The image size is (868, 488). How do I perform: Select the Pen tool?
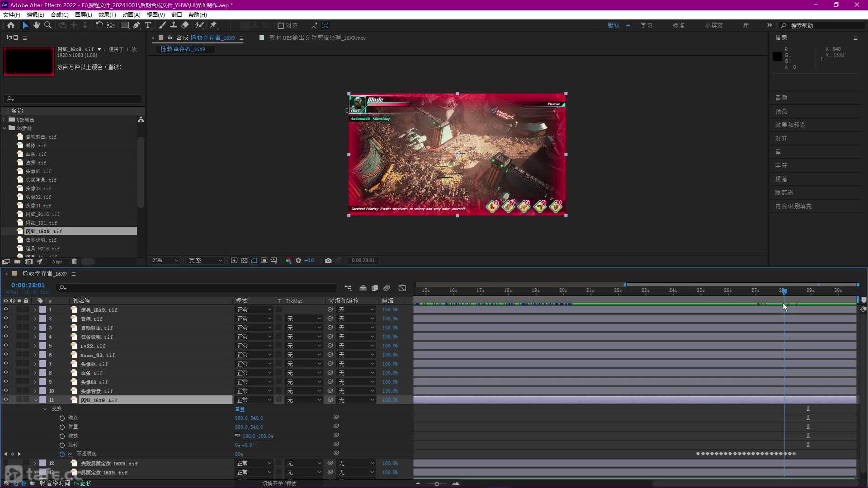pos(137,25)
